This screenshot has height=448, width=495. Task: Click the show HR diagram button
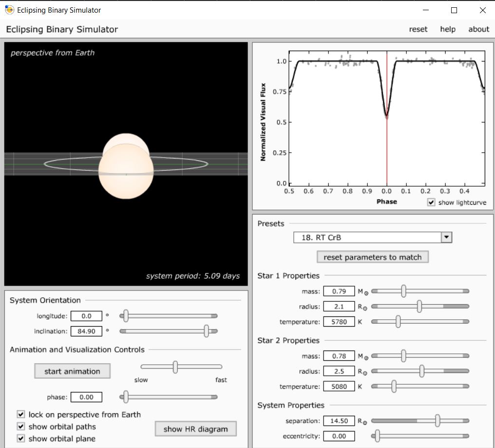195,429
